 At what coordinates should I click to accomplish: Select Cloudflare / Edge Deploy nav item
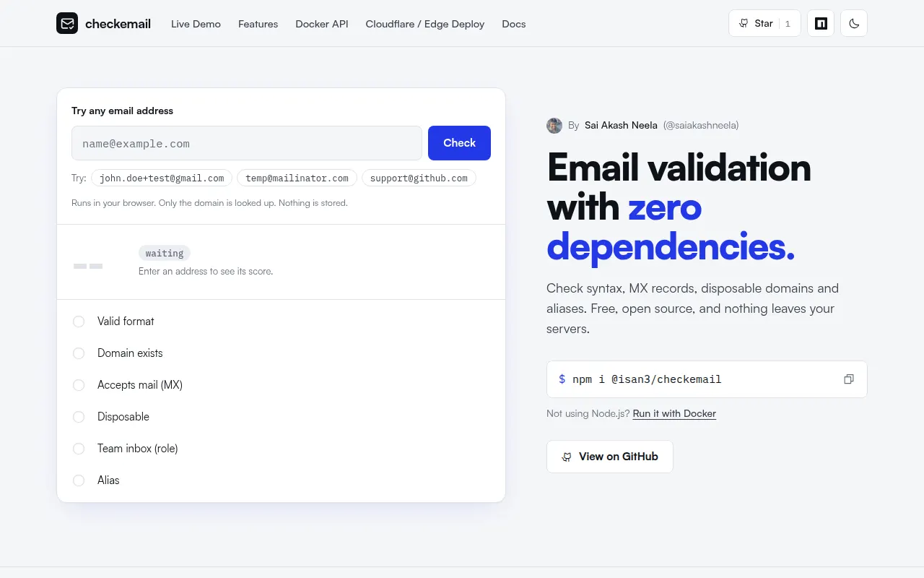point(425,24)
